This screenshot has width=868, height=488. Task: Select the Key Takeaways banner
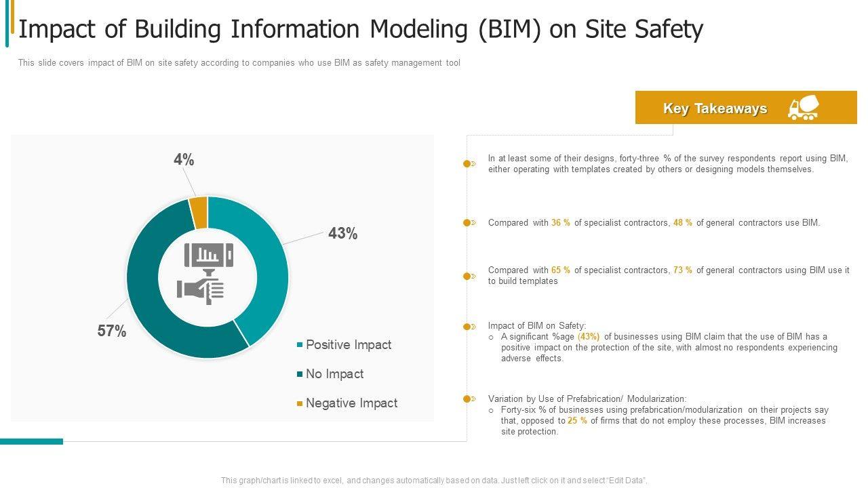point(746,108)
